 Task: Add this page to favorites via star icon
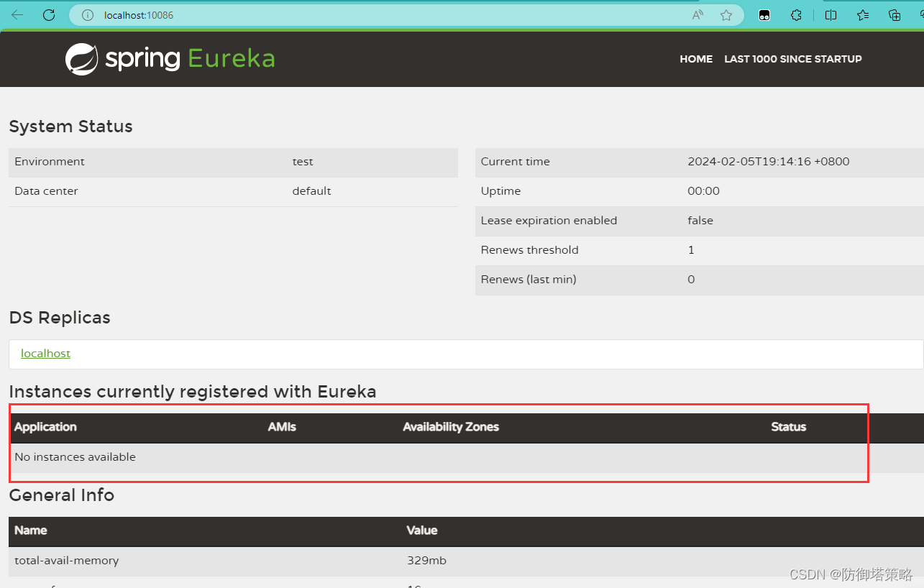coord(726,14)
